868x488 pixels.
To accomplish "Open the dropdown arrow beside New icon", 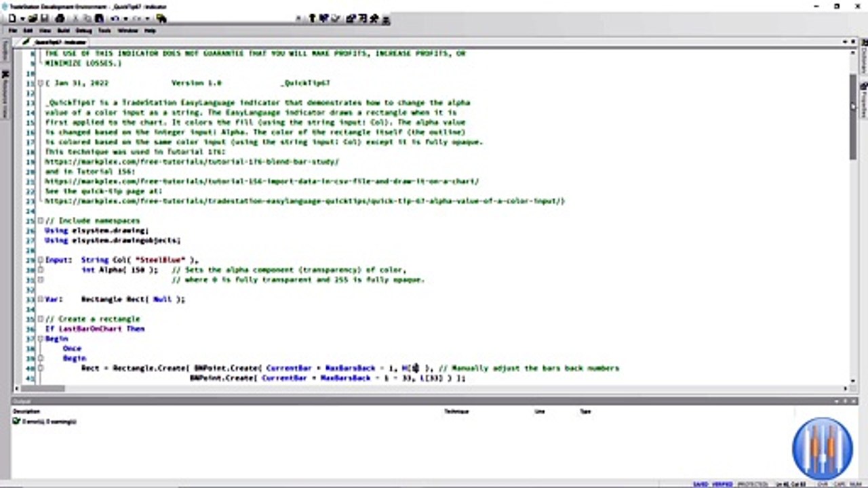I will coord(22,19).
